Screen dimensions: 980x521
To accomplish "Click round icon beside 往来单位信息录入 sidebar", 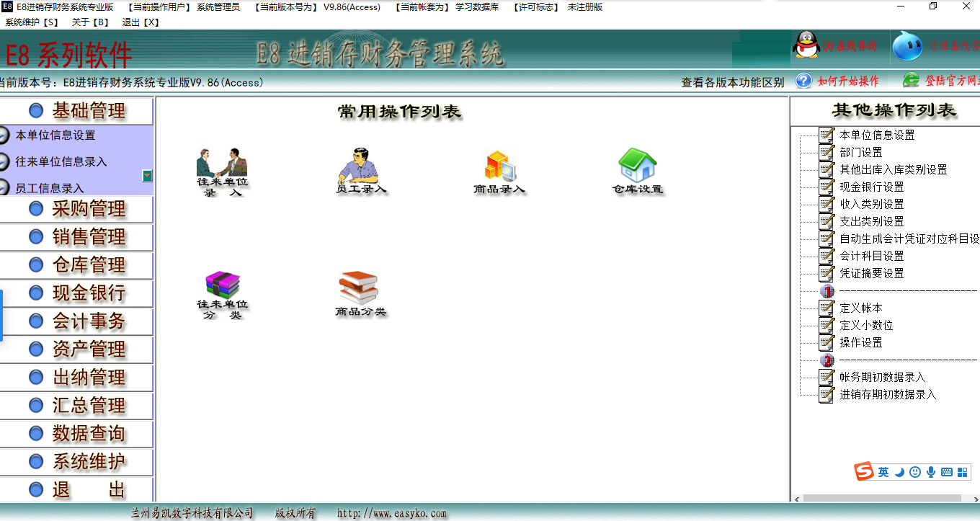I will 4,161.
